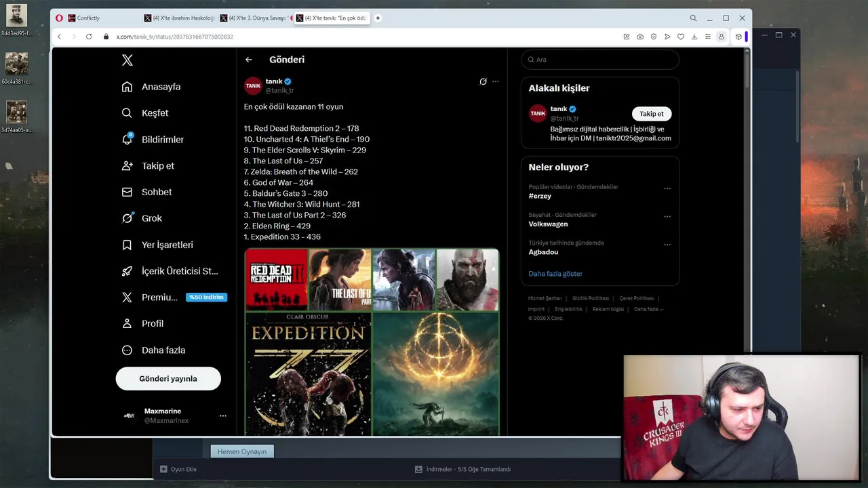The height and width of the screenshot is (488, 868).
Task: Open the Expedition 33 cover image
Action: pos(308,373)
